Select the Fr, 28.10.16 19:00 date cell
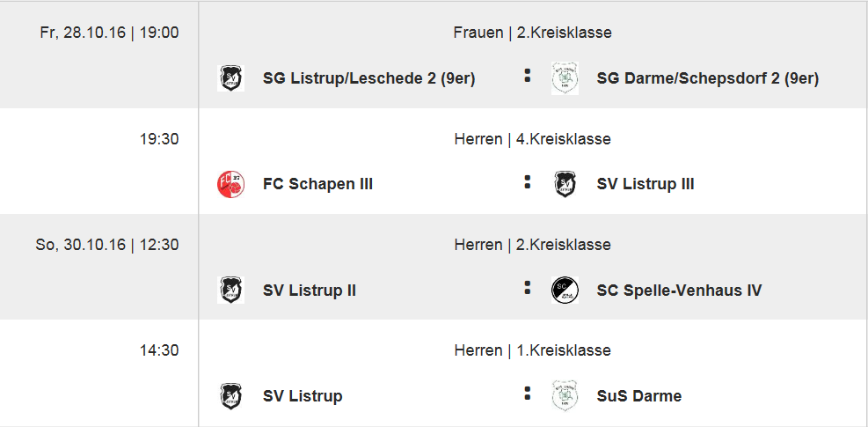This screenshot has height=427, width=868. tap(110, 33)
